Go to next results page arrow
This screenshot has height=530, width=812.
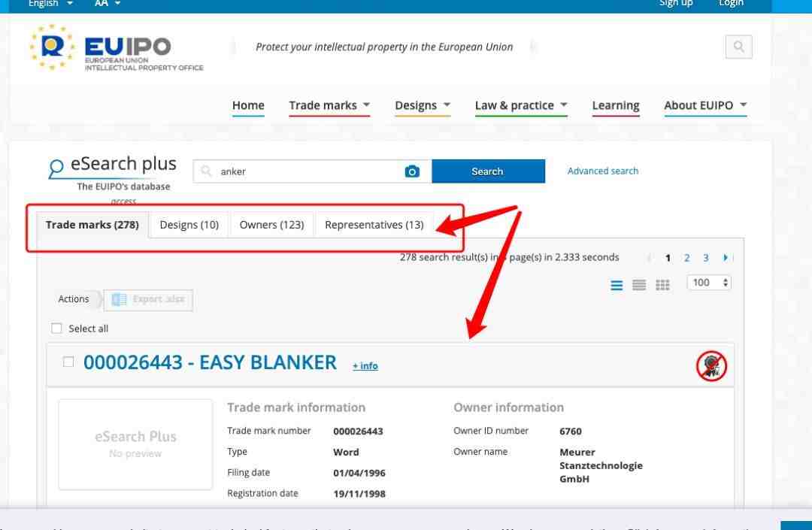tap(726, 257)
